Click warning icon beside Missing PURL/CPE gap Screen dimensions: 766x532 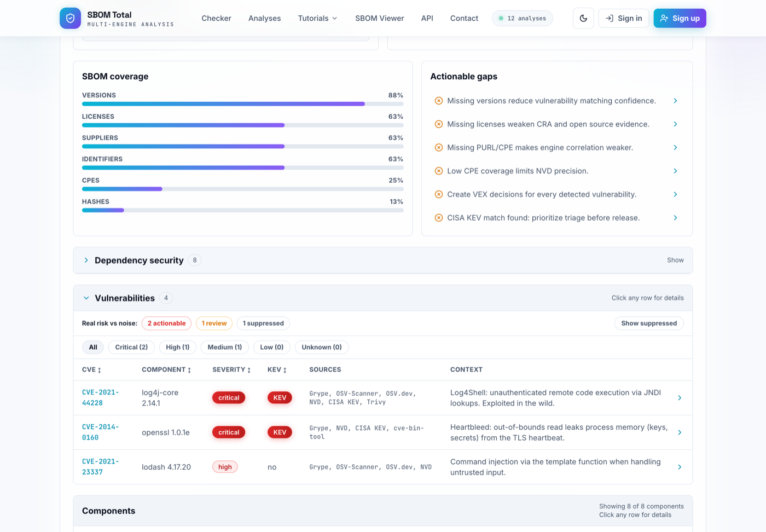(439, 148)
